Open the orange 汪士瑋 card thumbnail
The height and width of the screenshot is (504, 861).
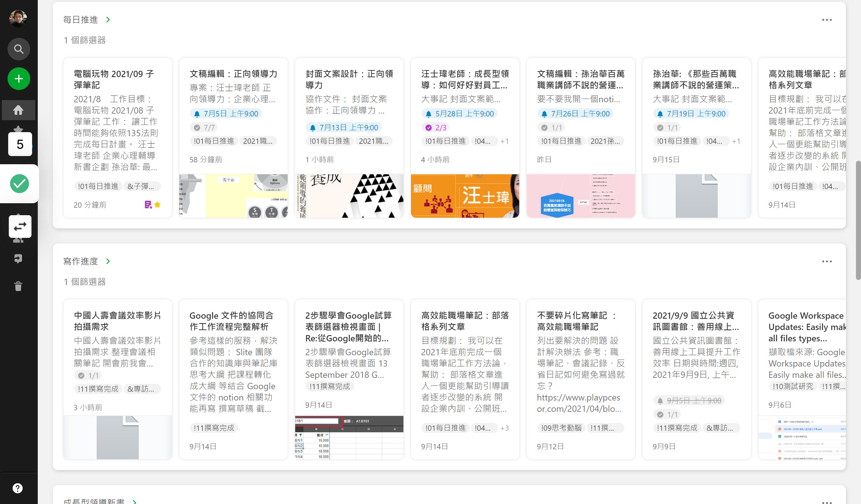(x=465, y=196)
